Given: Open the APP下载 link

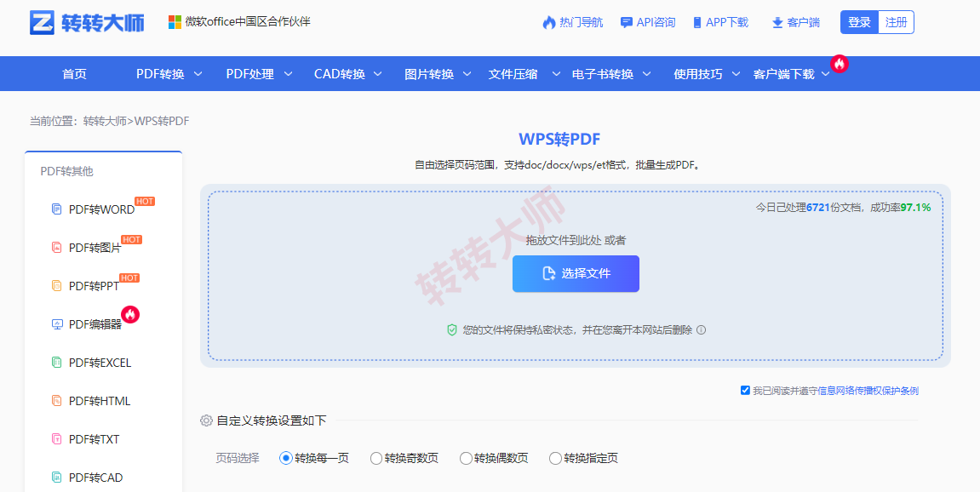Looking at the screenshot, I should (727, 22).
